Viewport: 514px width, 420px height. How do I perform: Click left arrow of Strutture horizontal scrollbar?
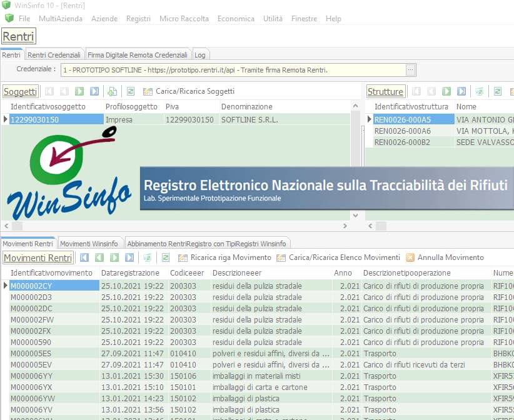(370, 226)
